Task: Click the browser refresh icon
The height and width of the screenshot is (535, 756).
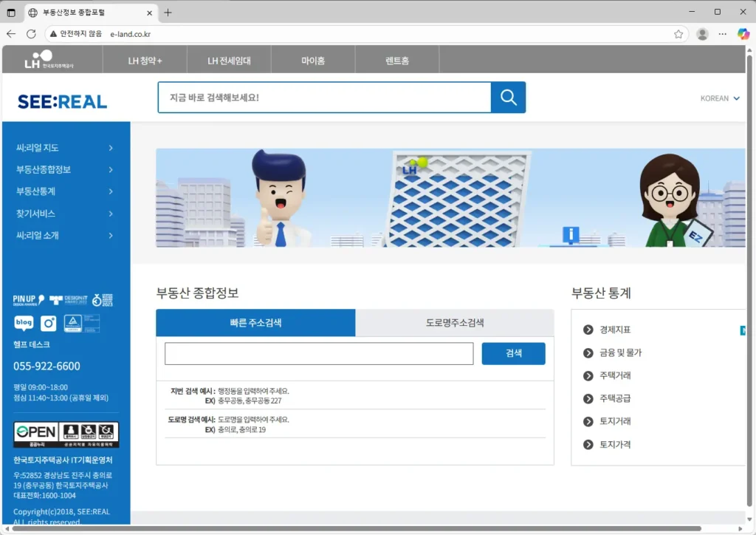Action: (30, 33)
